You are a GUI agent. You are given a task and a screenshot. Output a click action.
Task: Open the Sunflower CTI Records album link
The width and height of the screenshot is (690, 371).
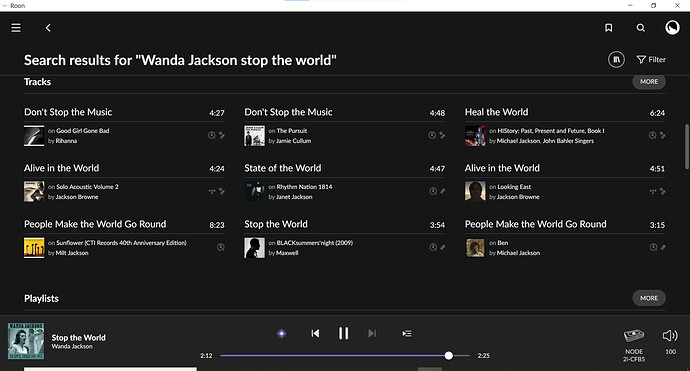(x=121, y=242)
